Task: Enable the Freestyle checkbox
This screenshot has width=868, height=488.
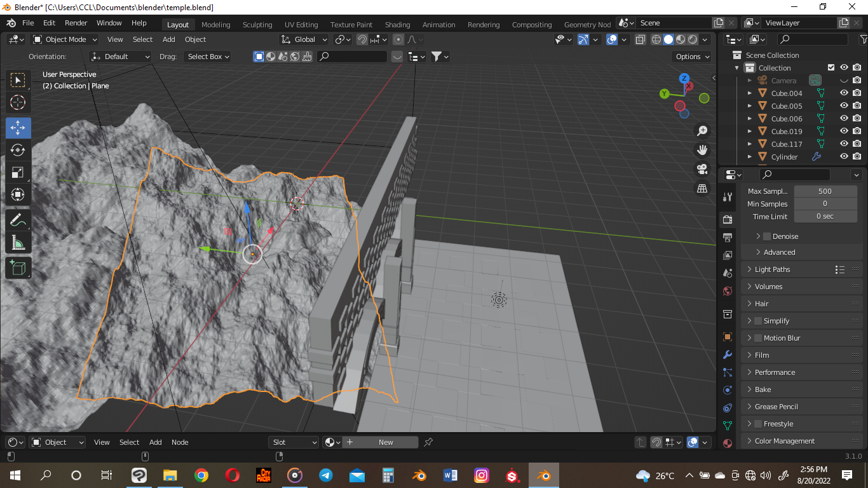Action: point(758,424)
